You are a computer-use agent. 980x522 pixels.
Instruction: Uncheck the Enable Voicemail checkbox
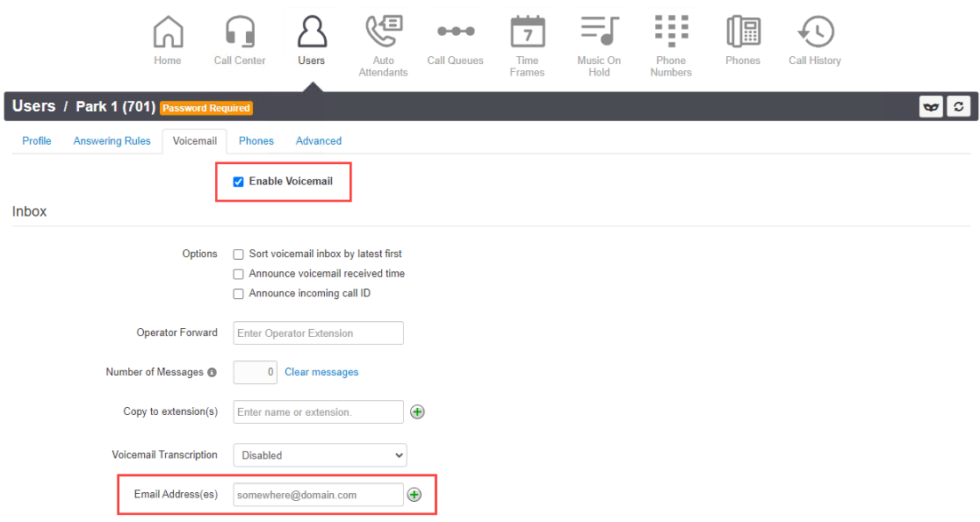(x=238, y=182)
